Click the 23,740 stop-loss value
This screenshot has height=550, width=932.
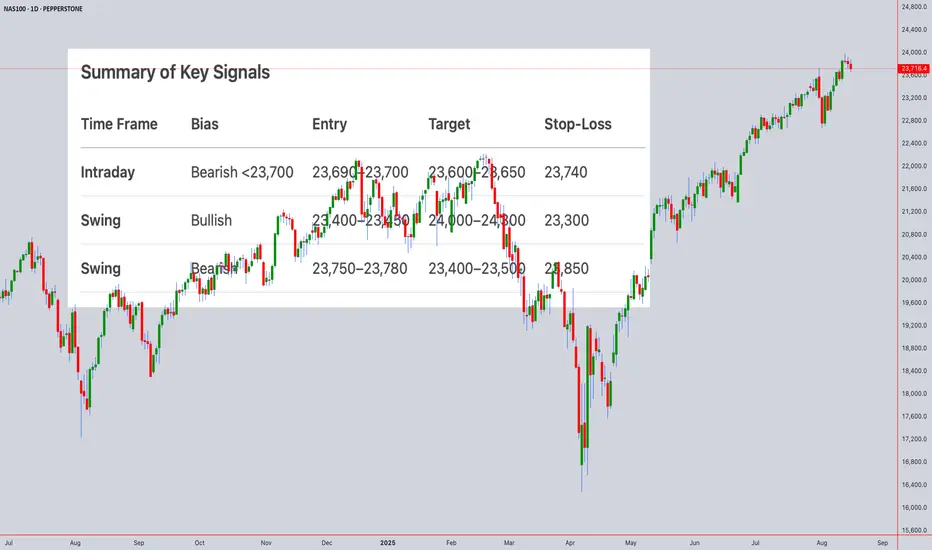566,172
